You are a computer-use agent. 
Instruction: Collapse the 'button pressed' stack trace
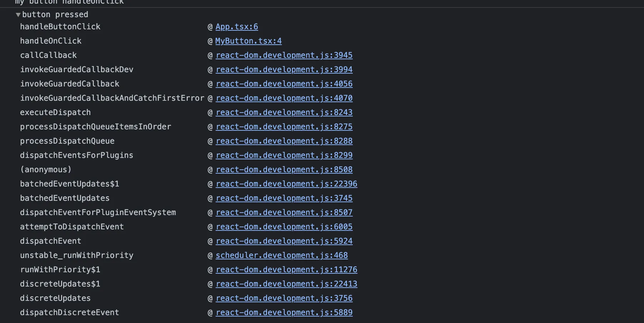(18, 15)
